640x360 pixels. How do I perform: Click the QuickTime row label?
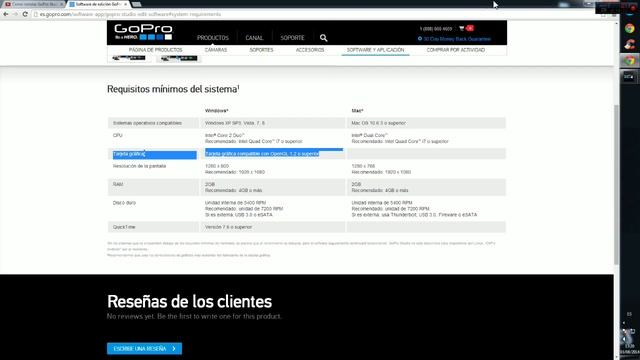[124, 227]
